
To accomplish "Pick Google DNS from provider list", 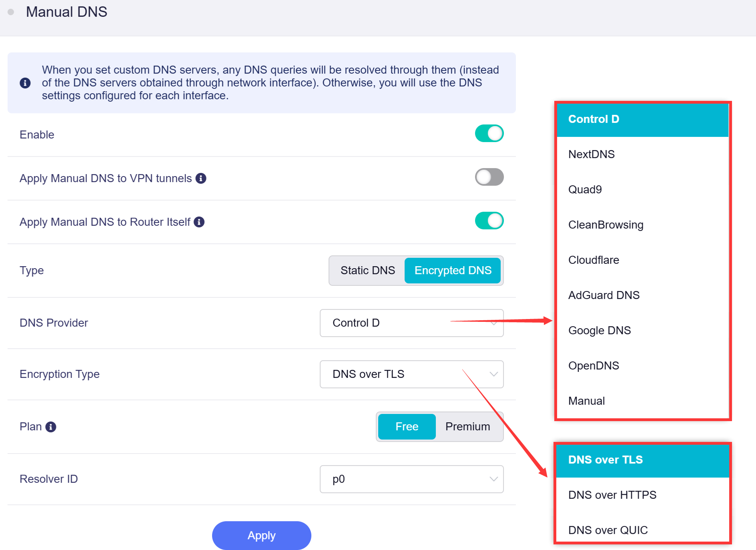I will click(x=642, y=331).
